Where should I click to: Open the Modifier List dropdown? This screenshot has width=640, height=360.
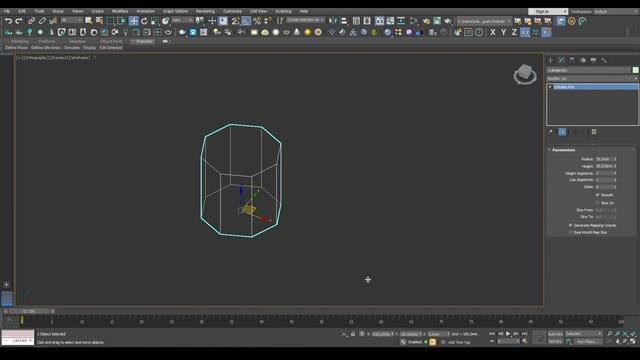point(592,78)
